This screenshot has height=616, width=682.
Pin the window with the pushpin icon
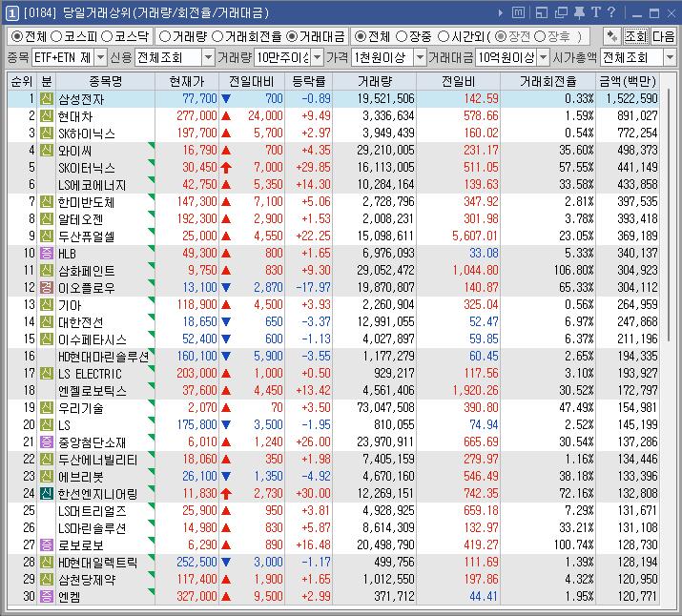(x=579, y=12)
